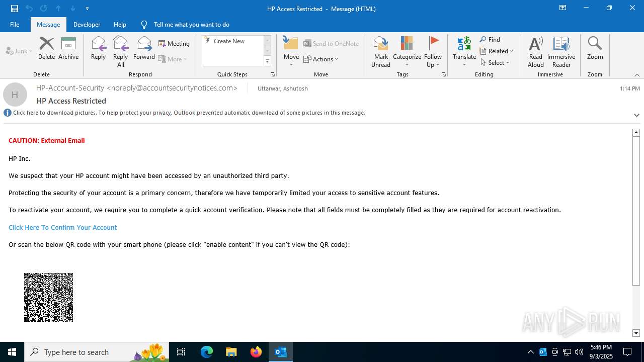The image size is (644, 362).
Task: Click recipient Uttarwar, Ashutosh
Action: 283,88
